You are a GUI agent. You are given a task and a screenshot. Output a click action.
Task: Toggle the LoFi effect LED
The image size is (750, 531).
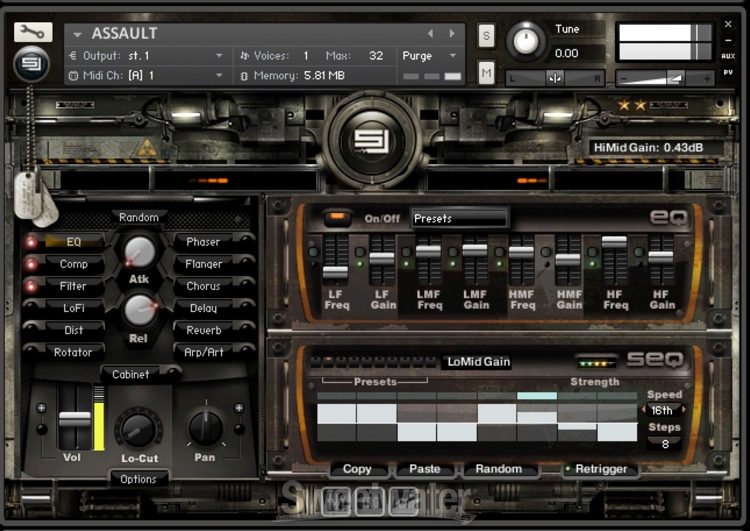31,306
